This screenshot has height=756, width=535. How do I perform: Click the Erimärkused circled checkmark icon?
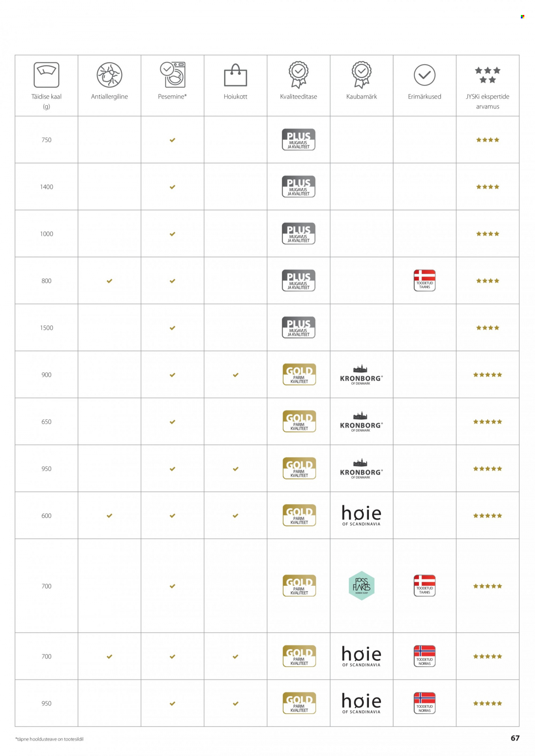425,75
